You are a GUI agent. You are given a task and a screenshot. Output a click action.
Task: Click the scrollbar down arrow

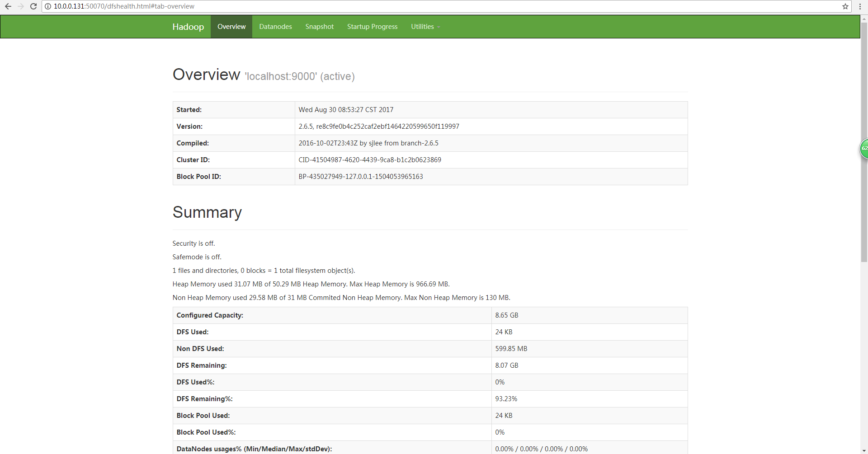pyautogui.click(x=864, y=450)
